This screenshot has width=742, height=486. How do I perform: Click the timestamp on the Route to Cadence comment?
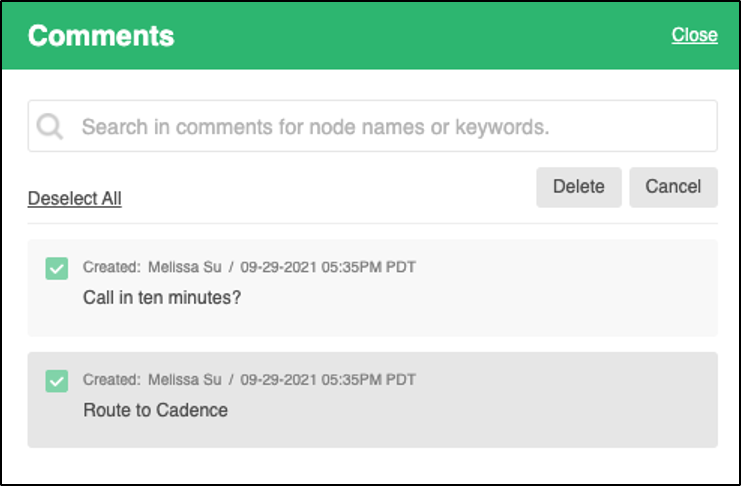click(328, 379)
